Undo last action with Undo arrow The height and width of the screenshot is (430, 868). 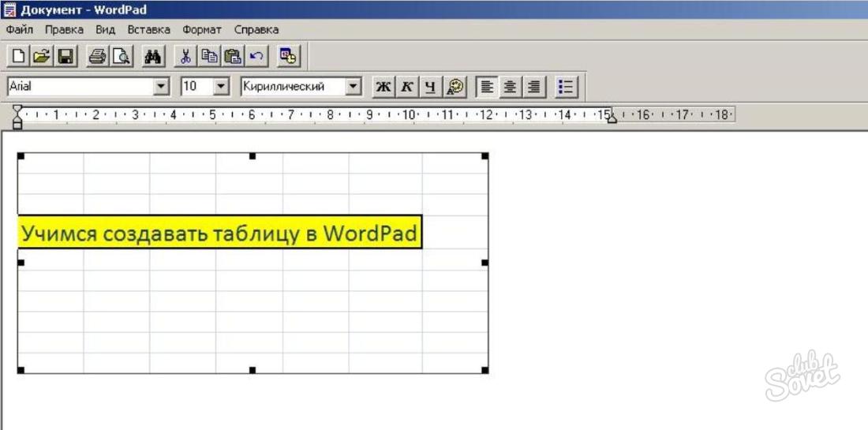tap(256, 57)
